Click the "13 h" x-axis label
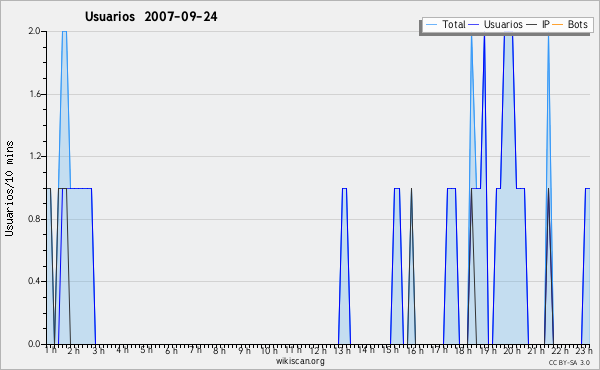This screenshot has width=600, height=370. 342,350
